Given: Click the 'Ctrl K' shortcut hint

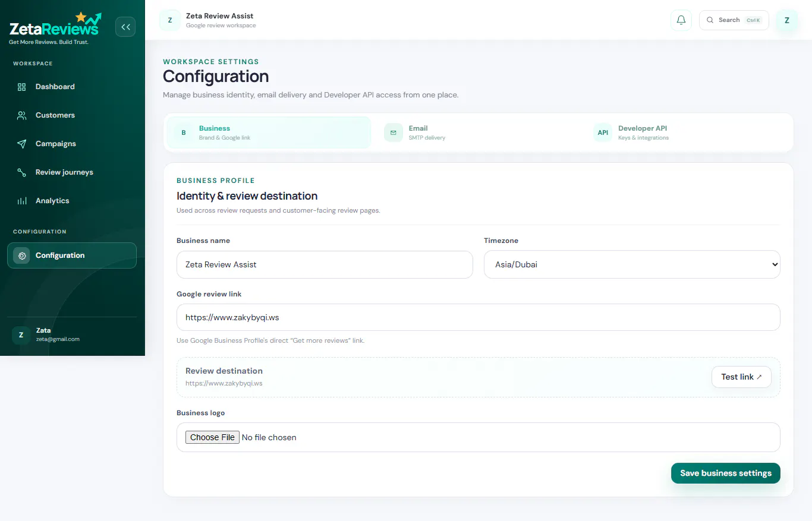Looking at the screenshot, I should coord(753,20).
